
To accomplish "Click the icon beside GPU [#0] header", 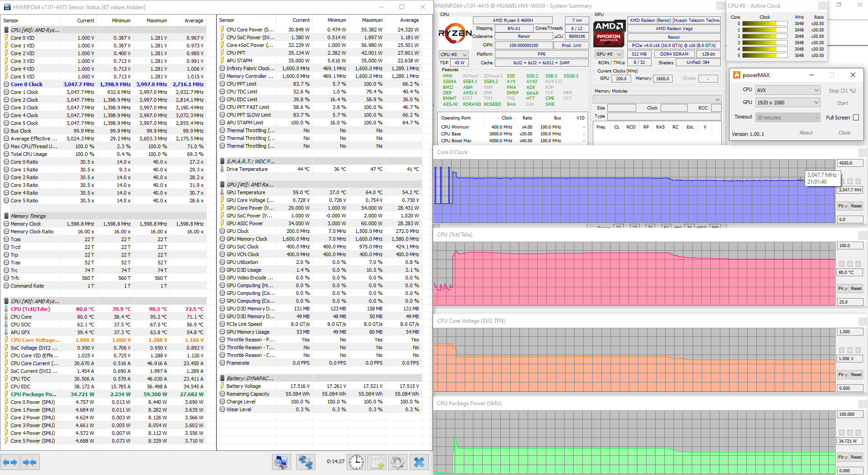I will pyautogui.click(x=222, y=185).
